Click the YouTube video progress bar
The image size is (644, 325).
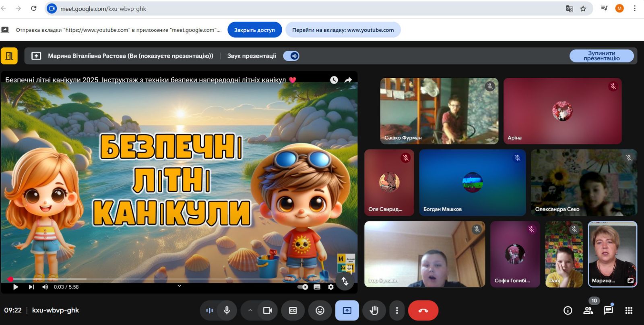pyautogui.click(x=161, y=279)
